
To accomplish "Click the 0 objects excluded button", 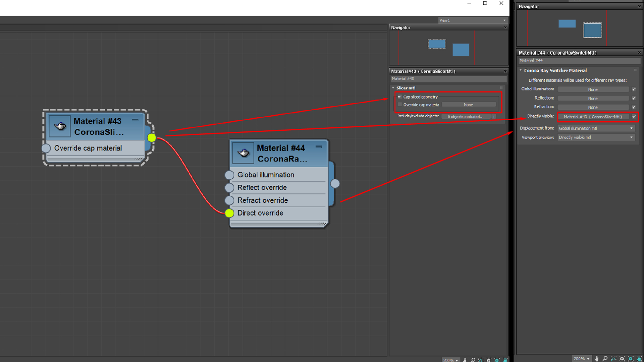I will (466, 117).
